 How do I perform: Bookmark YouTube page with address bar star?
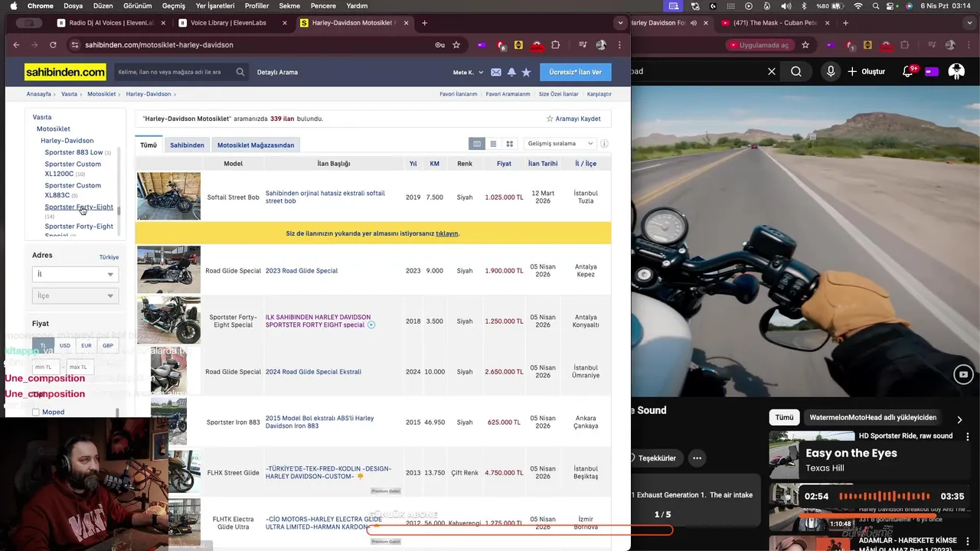click(805, 44)
